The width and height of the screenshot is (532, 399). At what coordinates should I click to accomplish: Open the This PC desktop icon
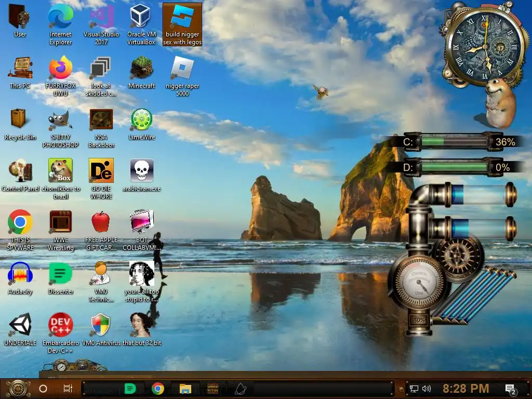[20, 73]
